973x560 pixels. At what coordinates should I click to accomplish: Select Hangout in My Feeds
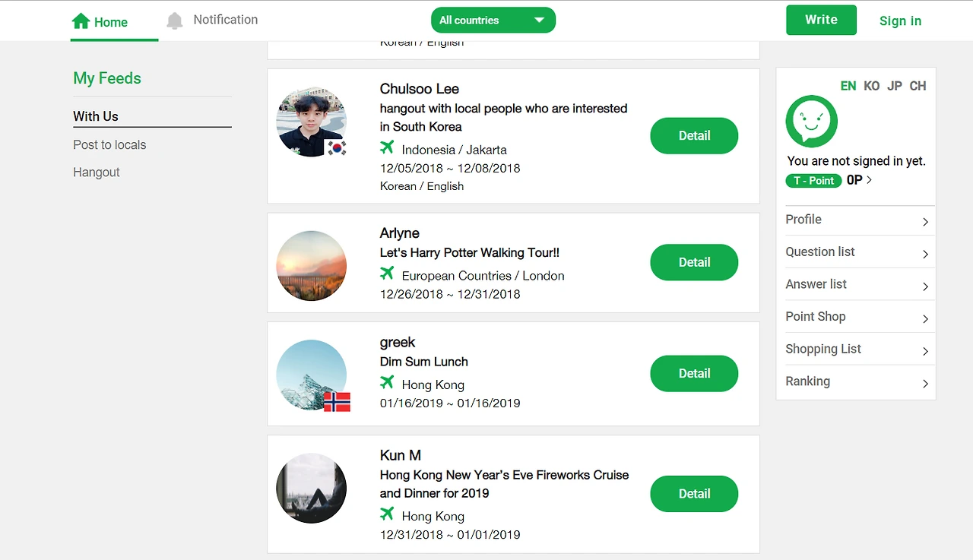pyautogui.click(x=97, y=172)
